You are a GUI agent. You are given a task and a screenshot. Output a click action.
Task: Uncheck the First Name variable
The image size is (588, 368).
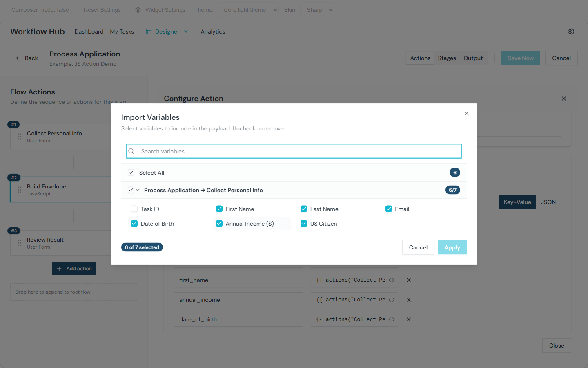point(219,209)
